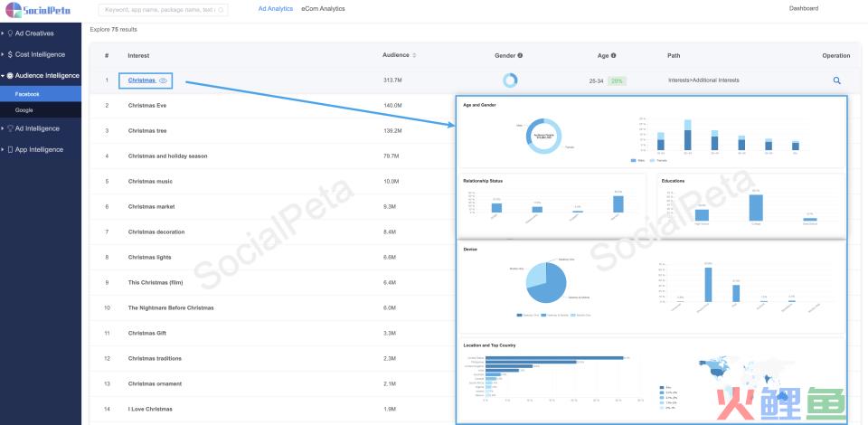The image size is (868, 425).
Task: Click the gender donut chart in Christmas row
Action: pyautogui.click(x=510, y=80)
